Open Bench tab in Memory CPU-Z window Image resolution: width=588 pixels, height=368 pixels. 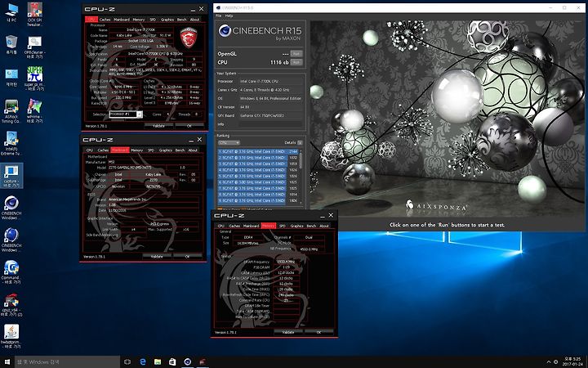311,226
